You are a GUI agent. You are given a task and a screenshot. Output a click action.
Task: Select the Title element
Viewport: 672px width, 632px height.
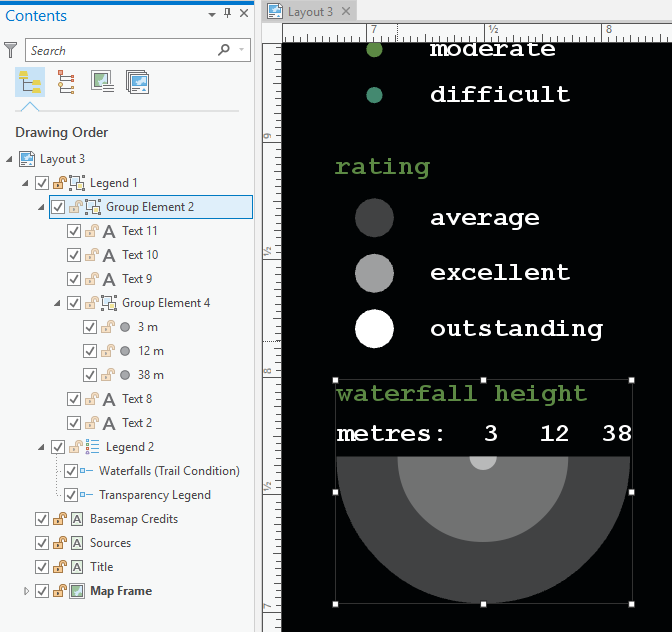point(102,567)
